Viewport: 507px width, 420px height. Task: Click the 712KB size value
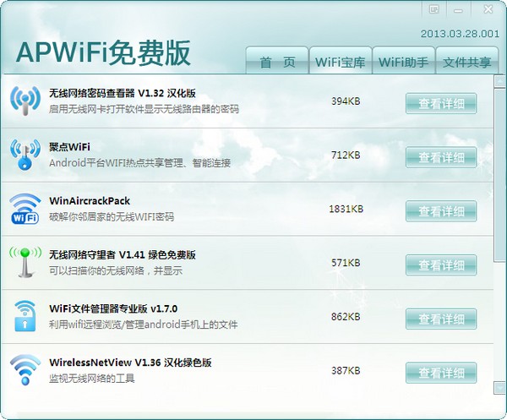pos(346,155)
